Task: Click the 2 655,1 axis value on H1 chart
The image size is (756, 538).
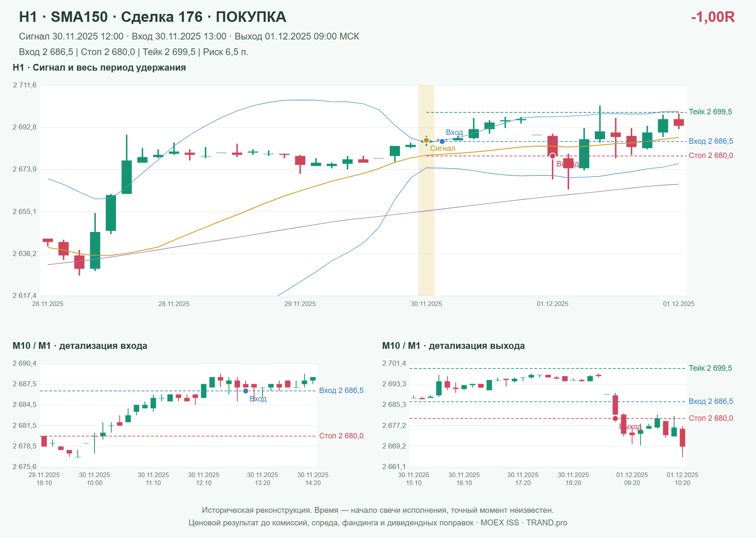Action: (x=25, y=211)
